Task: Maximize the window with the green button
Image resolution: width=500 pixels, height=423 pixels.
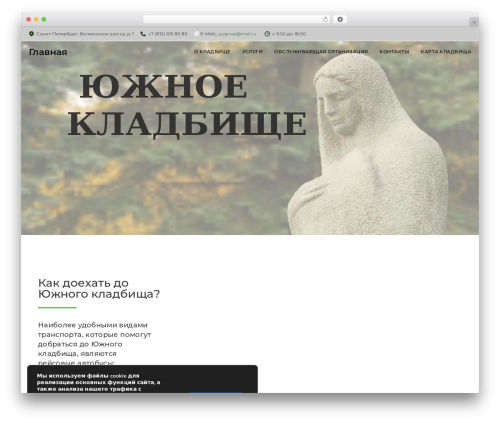Action: (44, 20)
